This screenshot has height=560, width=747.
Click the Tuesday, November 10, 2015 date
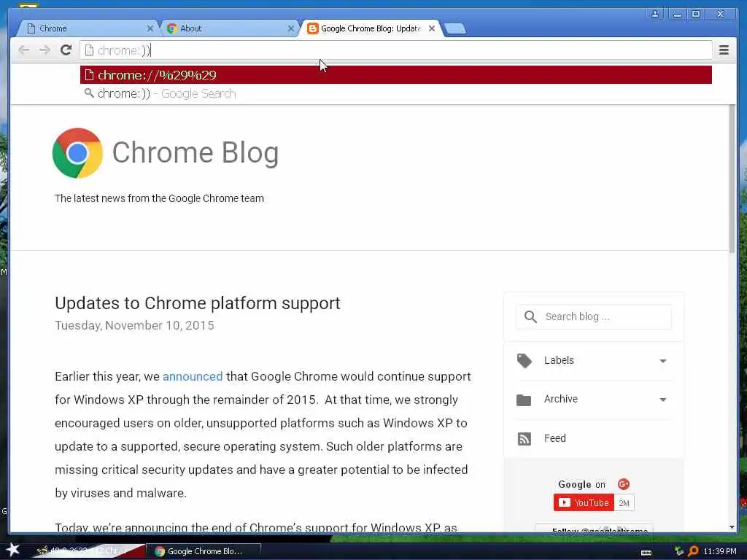134,325
